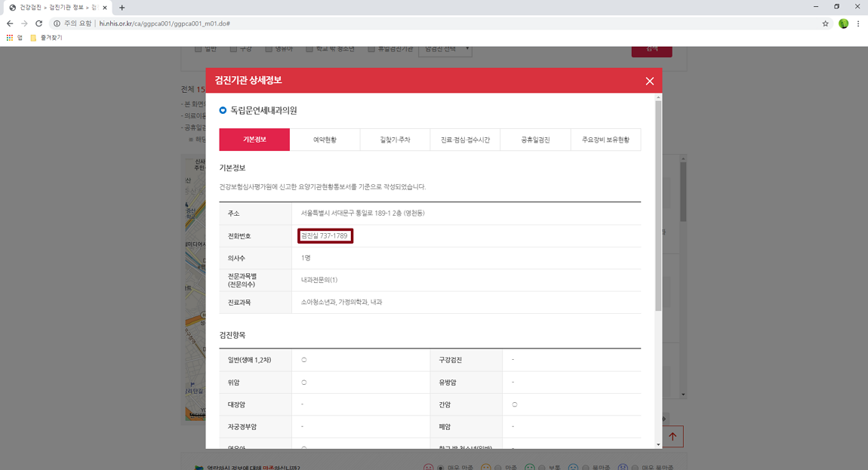
Task: Switch to the 예약현황 tab
Action: pos(325,140)
